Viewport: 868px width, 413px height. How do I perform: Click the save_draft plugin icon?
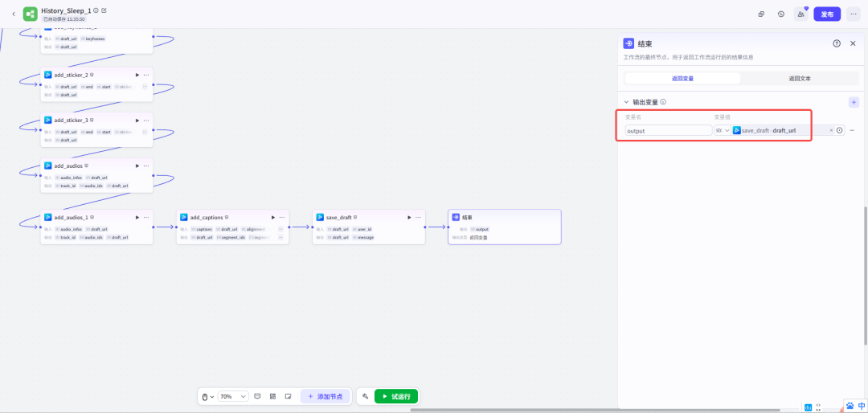(x=320, y=218)
